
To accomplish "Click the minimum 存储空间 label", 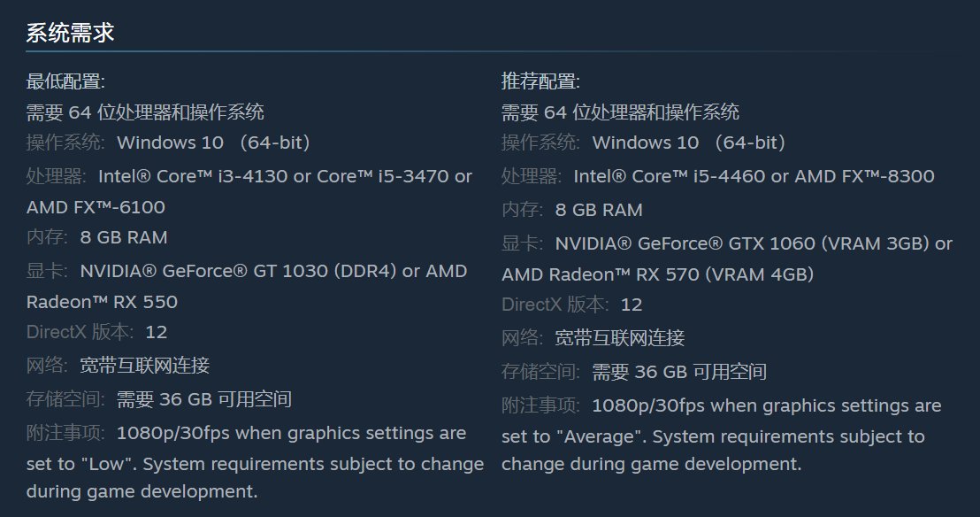I will click(x=65, y=399).
